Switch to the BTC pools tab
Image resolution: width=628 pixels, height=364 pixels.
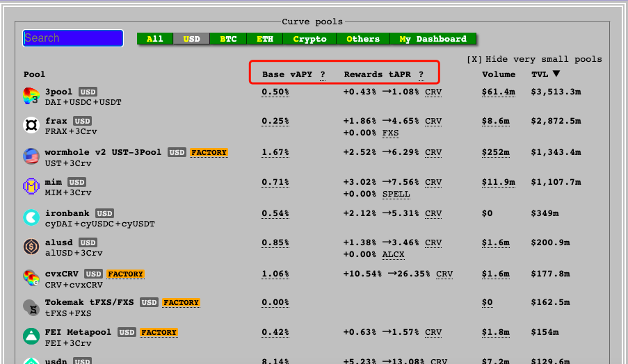(228, 39)
